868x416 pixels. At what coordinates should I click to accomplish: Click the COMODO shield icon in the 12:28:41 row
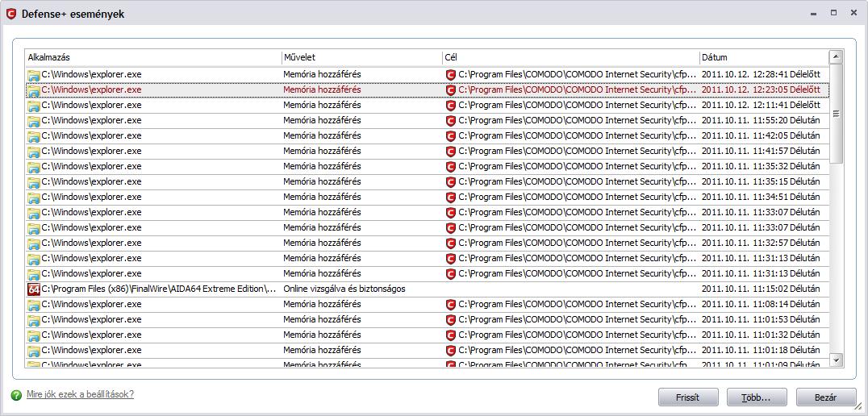[451, 75]
